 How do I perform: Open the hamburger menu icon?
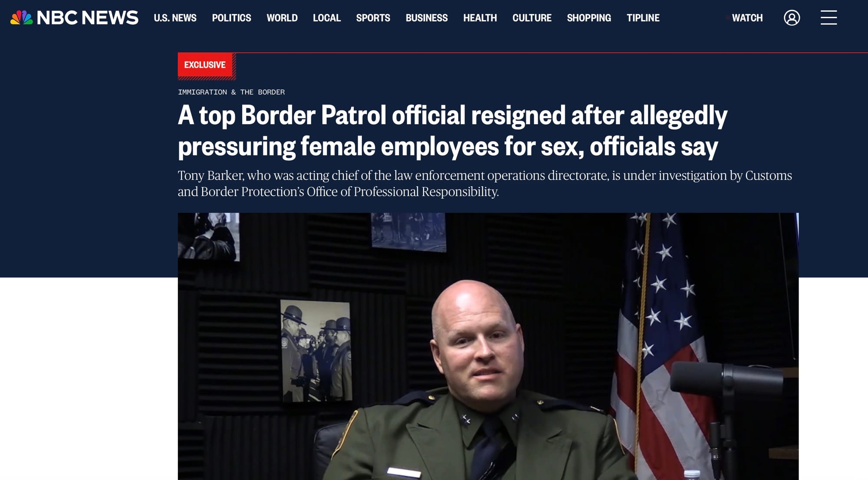pos(829,18)
